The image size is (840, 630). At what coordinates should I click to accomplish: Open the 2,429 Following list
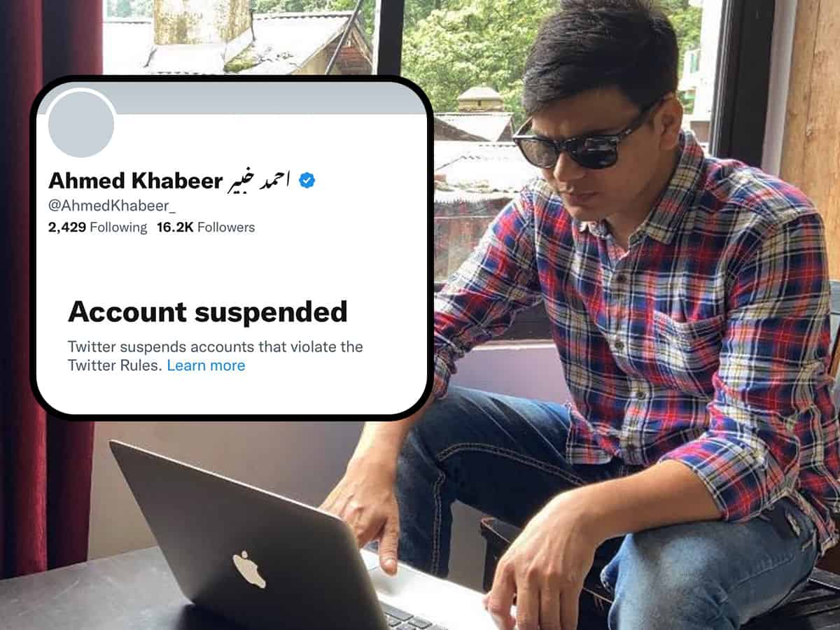[x=97, y=227]
